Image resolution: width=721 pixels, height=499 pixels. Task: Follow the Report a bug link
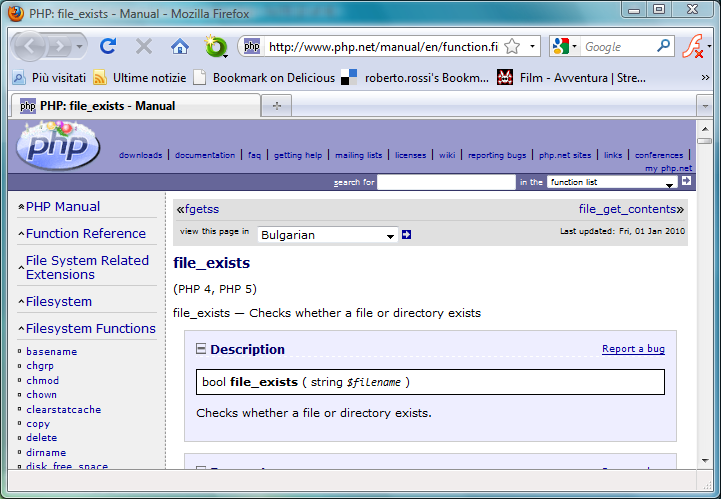click(x=633, y=349)
